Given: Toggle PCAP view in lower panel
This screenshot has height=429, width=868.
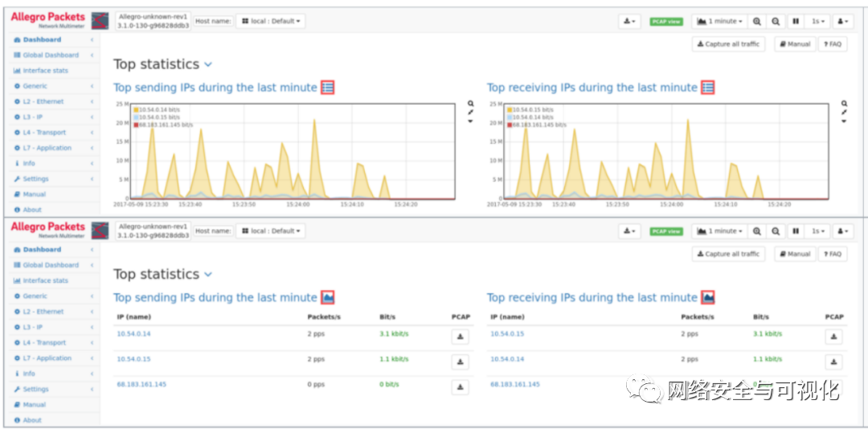Looking at the screenshot, I should coord(666,231).
